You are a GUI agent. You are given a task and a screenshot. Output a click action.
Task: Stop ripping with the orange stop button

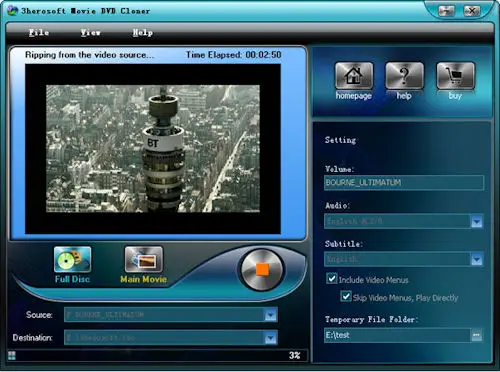[x=262, y=269]
